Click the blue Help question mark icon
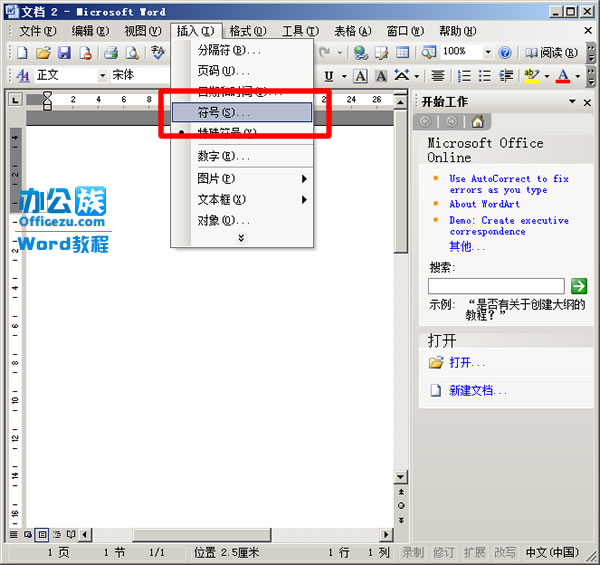 click(x=505, y=52)
